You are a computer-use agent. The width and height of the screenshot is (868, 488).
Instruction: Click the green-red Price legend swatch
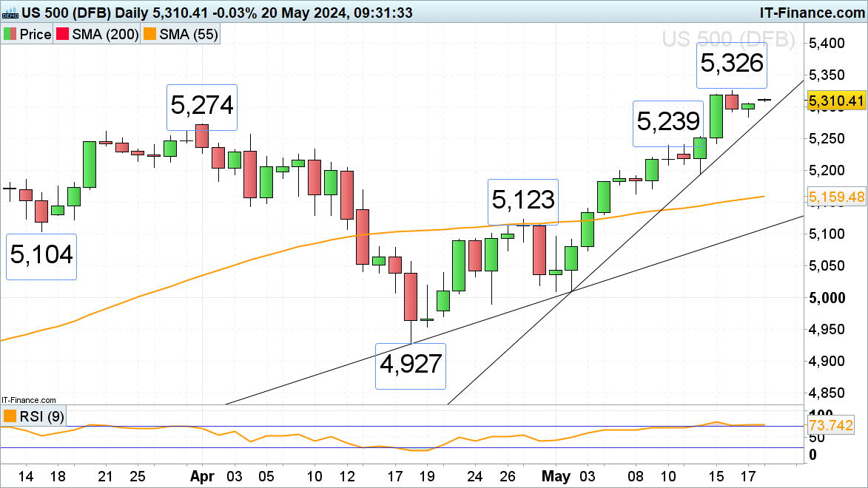(10, 35)
